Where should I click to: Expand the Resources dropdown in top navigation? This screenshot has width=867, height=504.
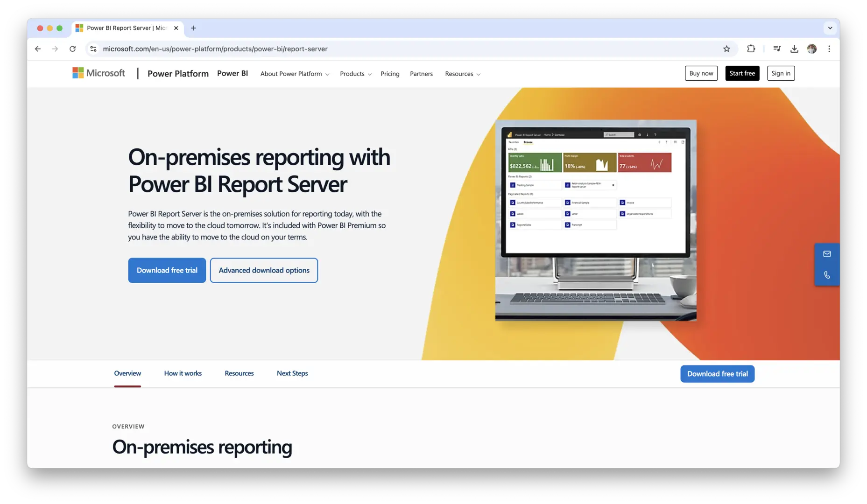463,74
